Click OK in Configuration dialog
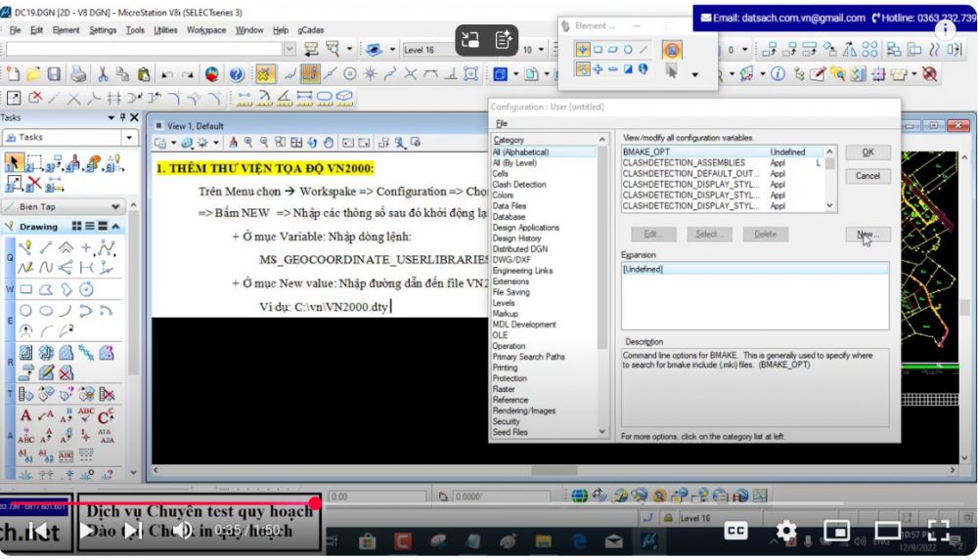This screenshot has width=978, height=560. [867, 152]
